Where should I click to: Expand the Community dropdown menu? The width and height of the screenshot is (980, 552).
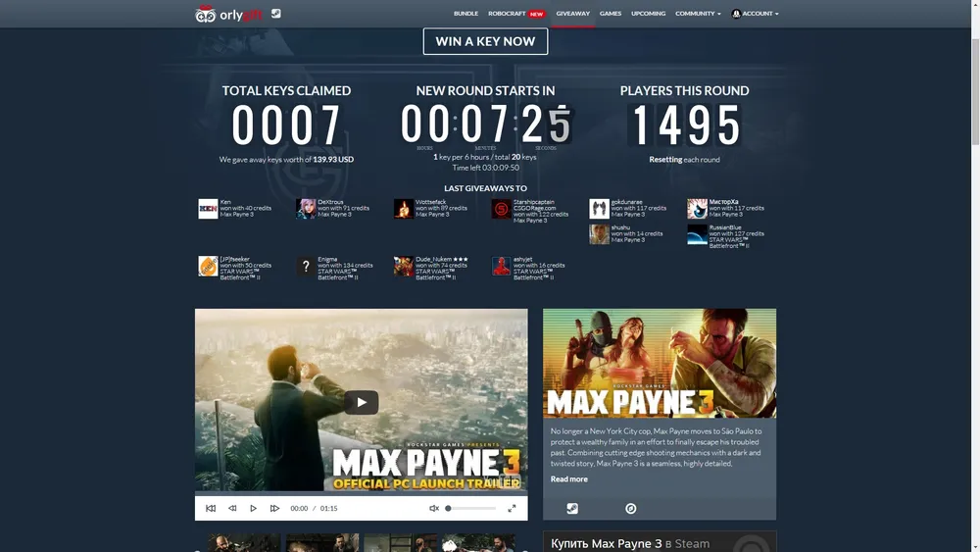(x=698, y=14)
